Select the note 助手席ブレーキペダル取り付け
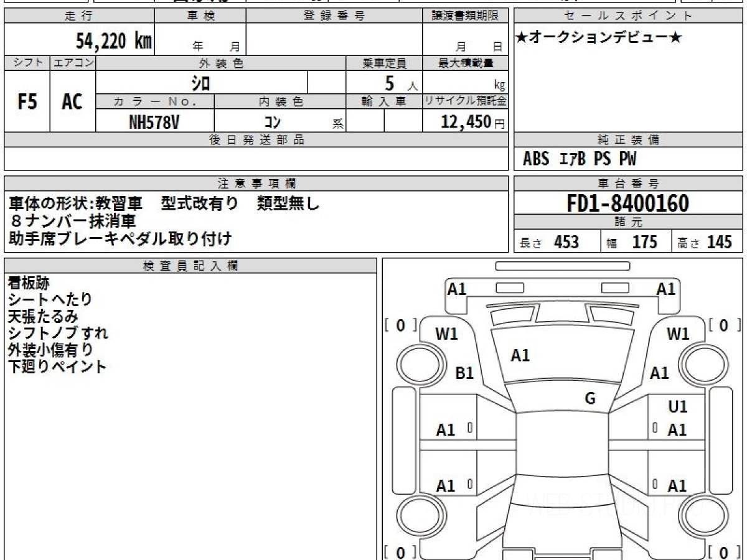747x560 pixels. tap(120, 238)
